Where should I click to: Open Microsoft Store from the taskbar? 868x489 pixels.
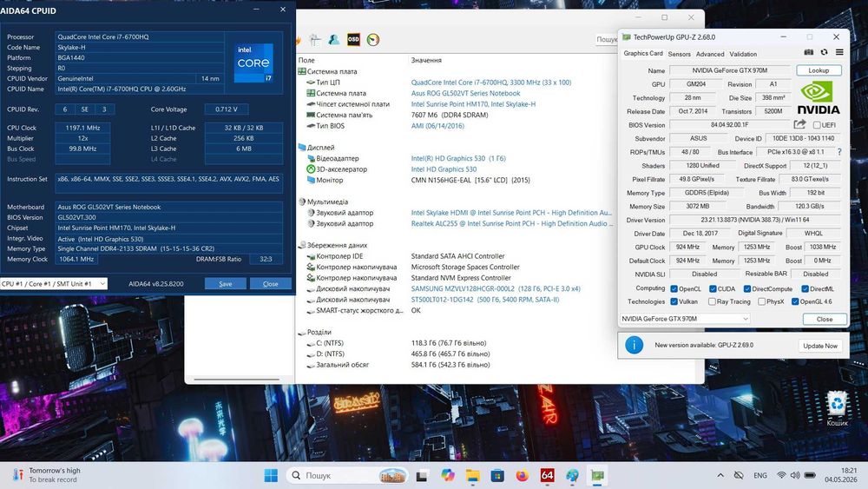tap(497, 475)
